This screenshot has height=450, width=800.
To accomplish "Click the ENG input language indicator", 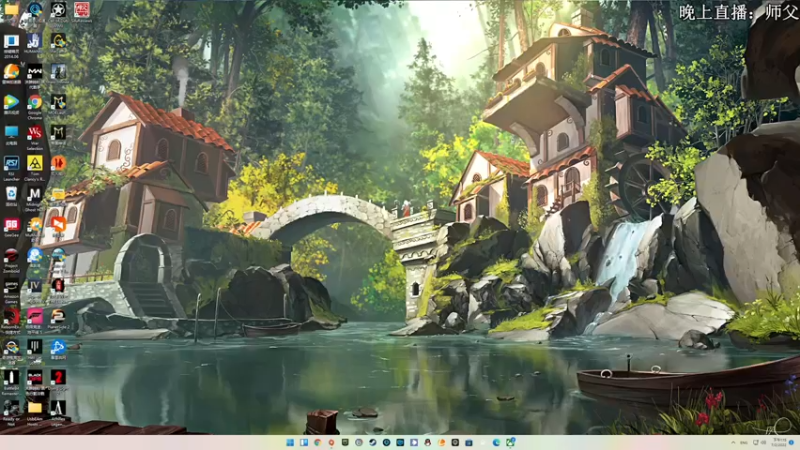I will coord(744,442).
